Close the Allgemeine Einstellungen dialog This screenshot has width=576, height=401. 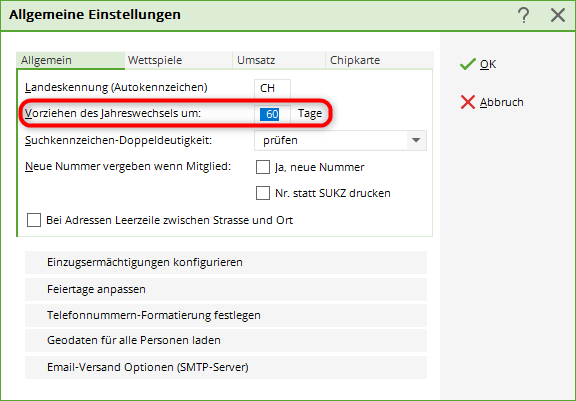click(558, 15)
